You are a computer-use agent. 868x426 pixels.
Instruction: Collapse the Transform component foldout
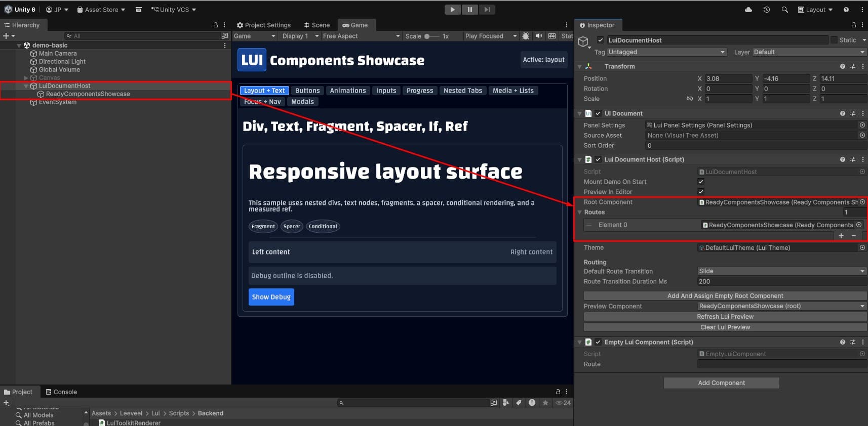[x=580, y=66]
